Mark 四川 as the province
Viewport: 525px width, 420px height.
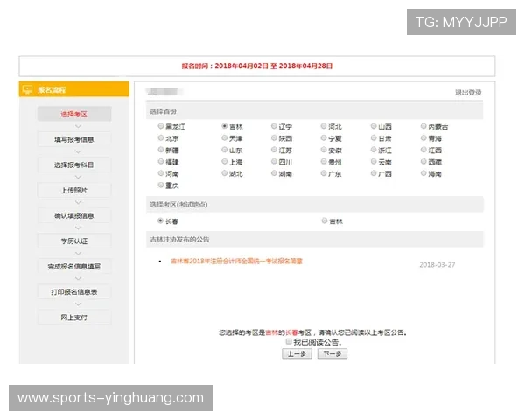pyautogui.click(x=274, y=161)
